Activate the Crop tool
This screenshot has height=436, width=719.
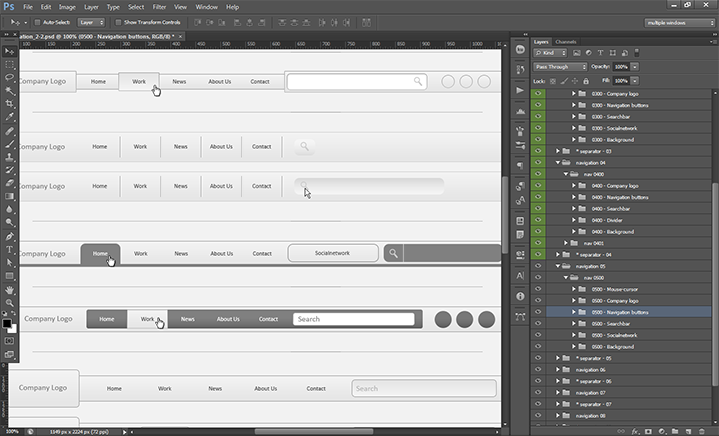click(10, 103)
